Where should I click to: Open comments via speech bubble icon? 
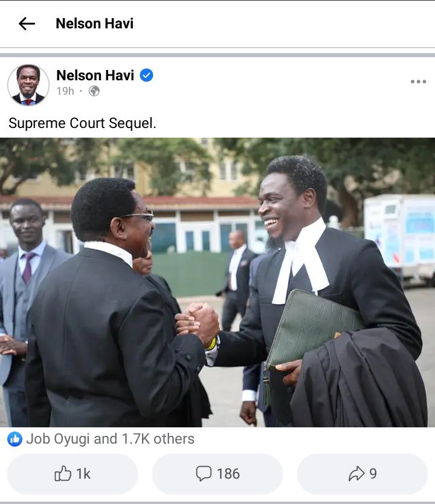point(204,473)
